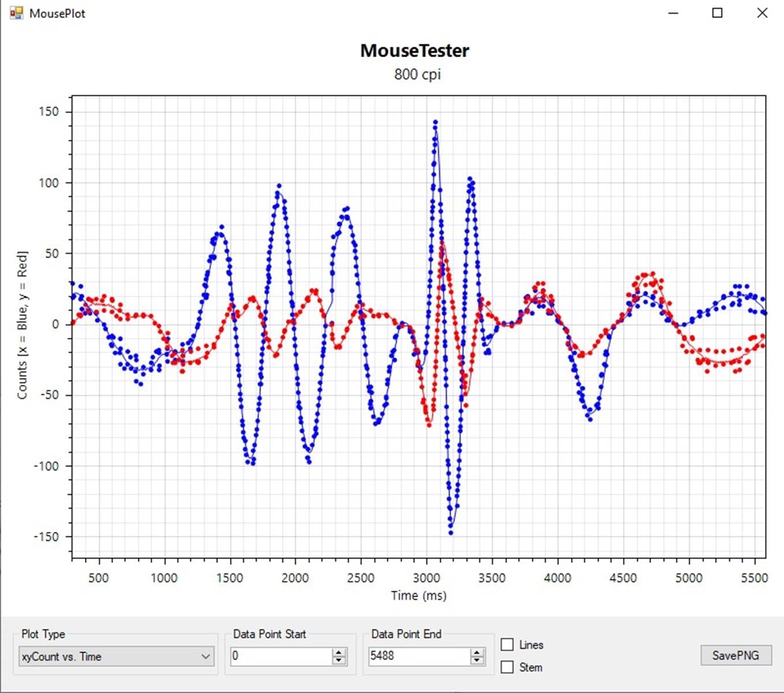Image resolution: width=784 pixels, height=693 pixels.
Task: Click the highest blue data point peak
Action: (x=435, y=122)
